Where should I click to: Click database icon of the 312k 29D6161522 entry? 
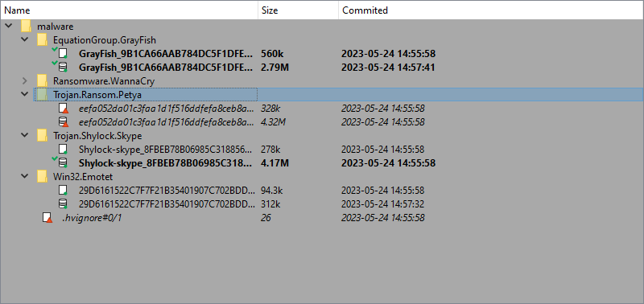(x=63, y=204)
